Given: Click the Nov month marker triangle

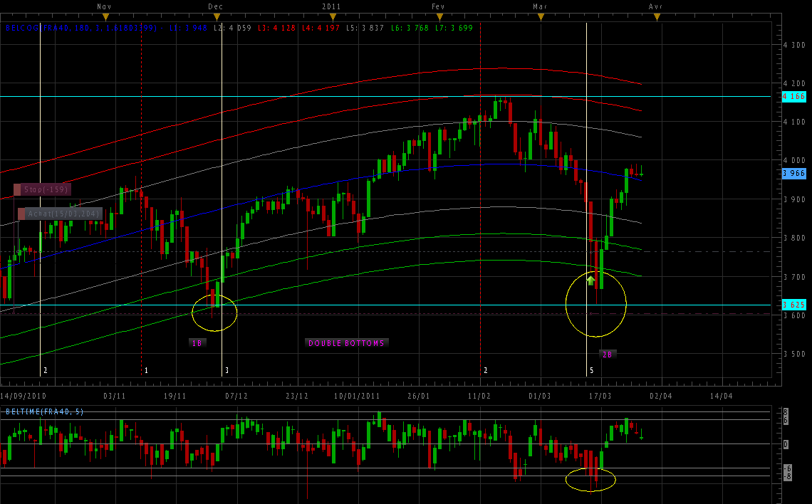Looking at the screenshot, I should point(105,16).
